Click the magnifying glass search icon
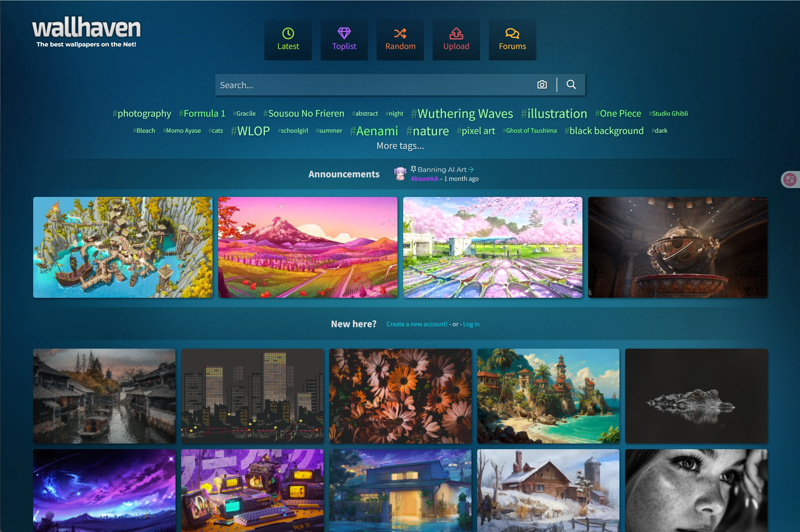This screenshot has width=800, height=532. tap(571, 84)
